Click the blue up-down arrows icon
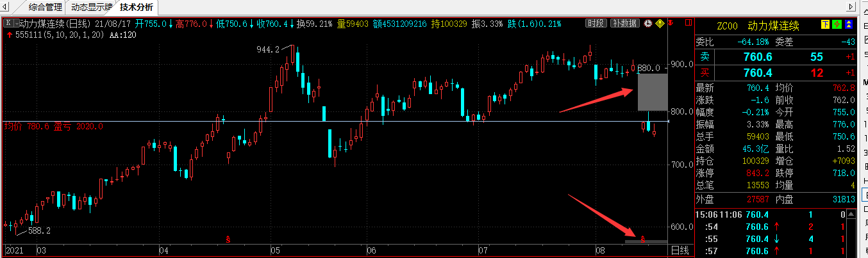The width and height of the screenshot is (868, 258). [x=849, y=24]
